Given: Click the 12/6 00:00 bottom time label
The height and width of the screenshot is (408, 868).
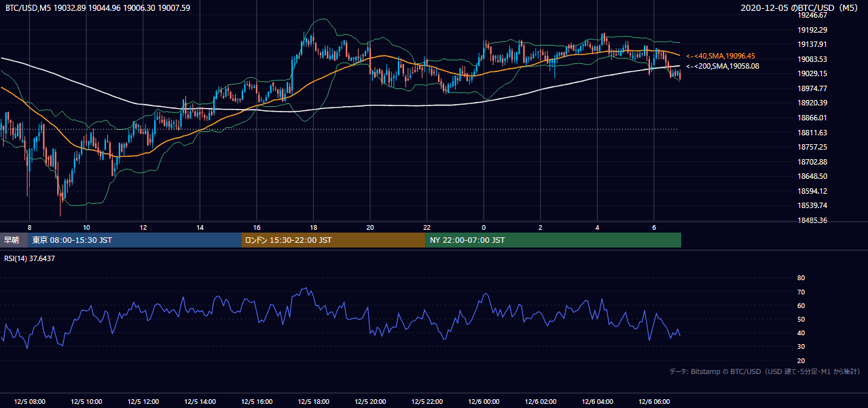Looking at the screenshot, I should (483, 402).
